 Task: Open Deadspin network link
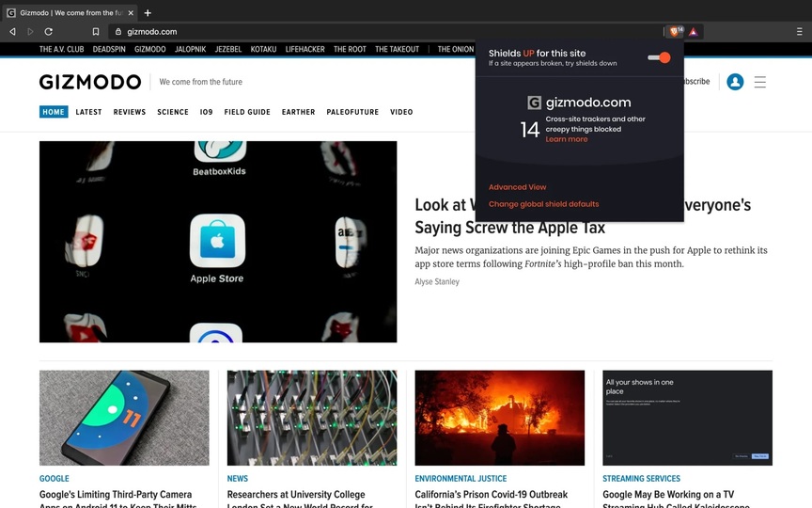pos(109,49)
